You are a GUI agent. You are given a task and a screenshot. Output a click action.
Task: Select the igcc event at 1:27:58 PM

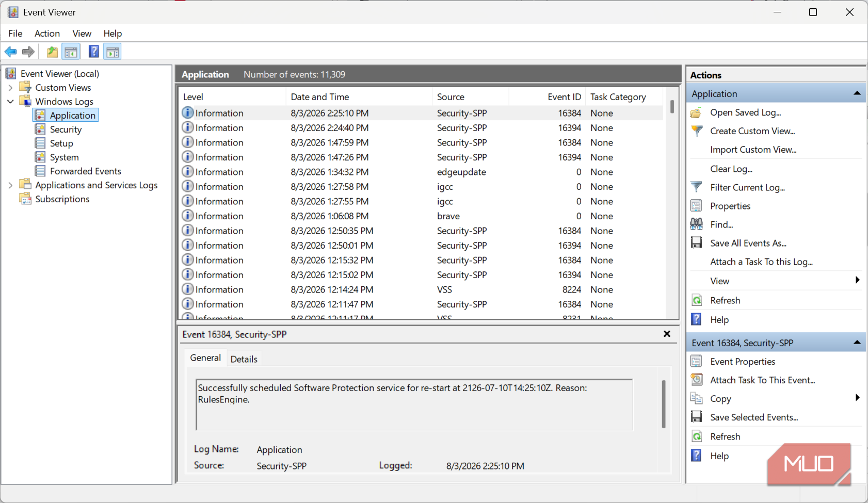421,187
